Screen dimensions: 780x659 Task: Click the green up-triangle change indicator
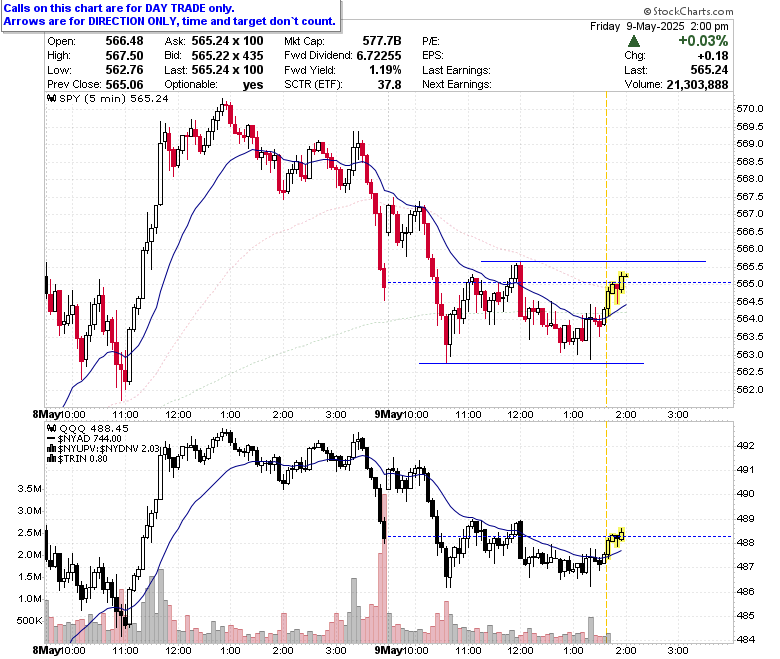(634, 41)
